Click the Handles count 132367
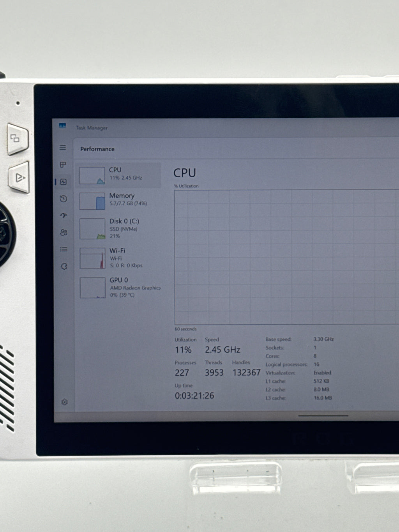The image size is (399, 532). (246, 373)
